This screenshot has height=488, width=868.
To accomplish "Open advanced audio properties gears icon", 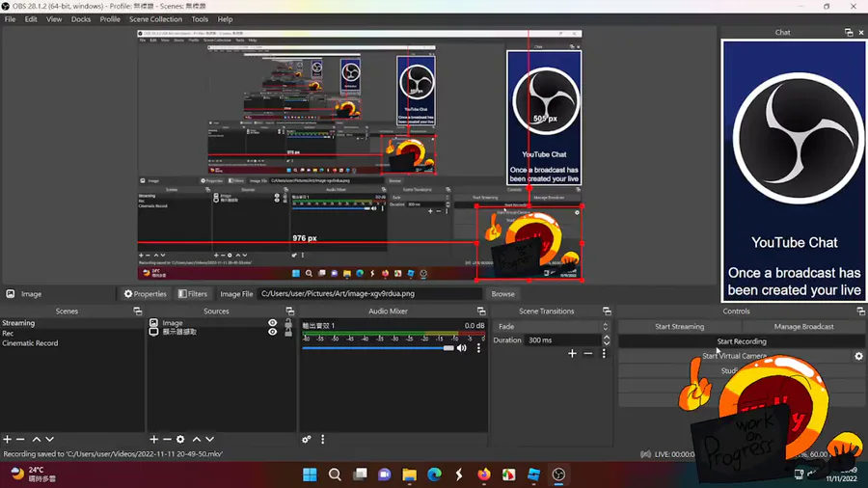I will pyautogui.click(x=306, y=440).
